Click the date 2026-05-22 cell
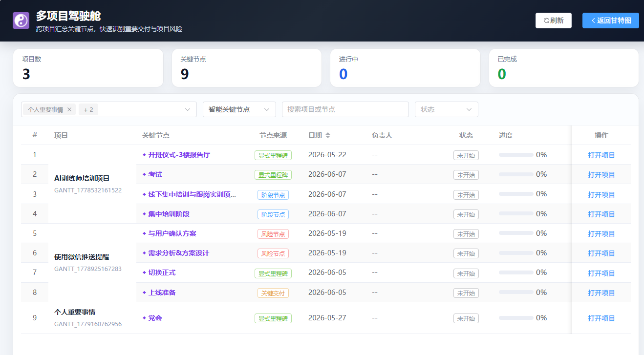The width and height of the screenshot is (644, 355). 327,155
